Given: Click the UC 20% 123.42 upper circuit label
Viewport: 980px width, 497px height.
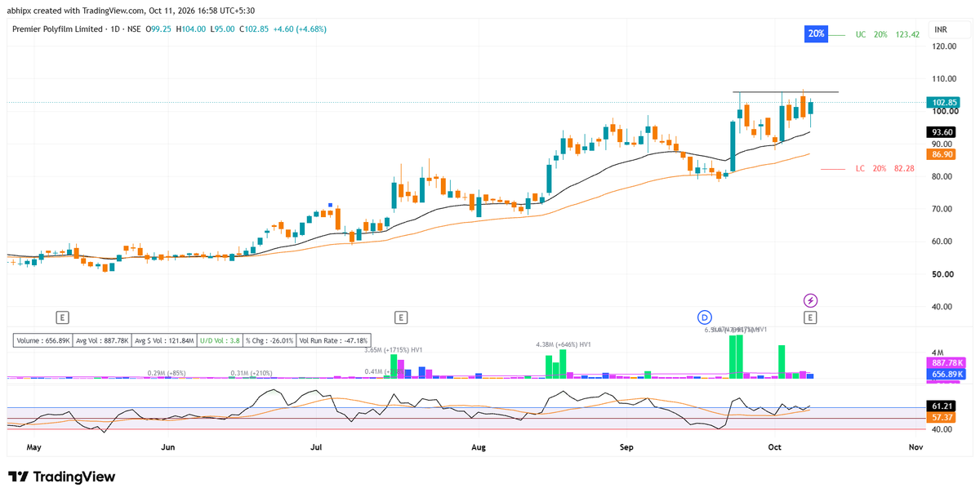Looking at the screenshot, I should tap(888, 34).
